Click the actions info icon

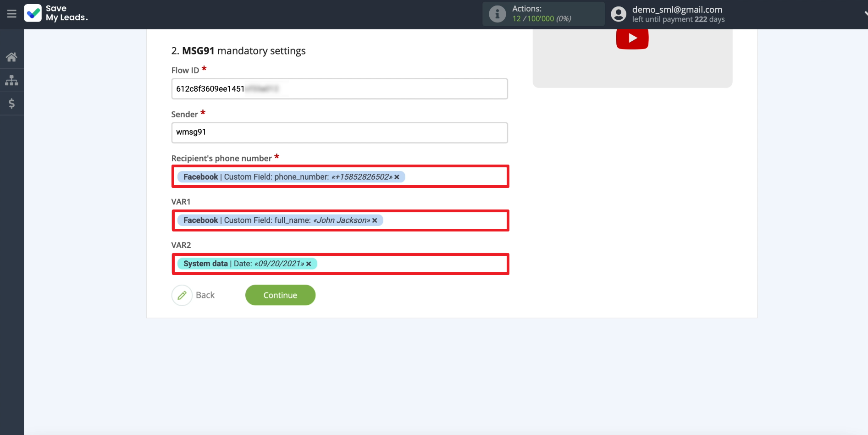(x=497, y=14)
